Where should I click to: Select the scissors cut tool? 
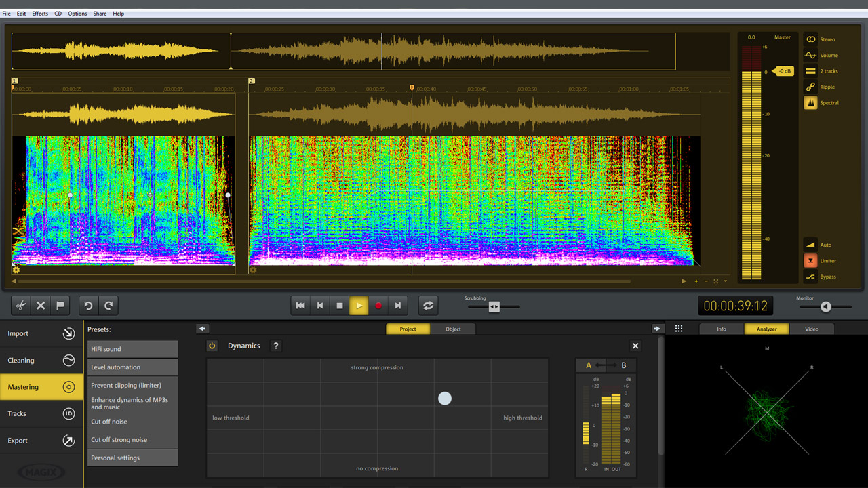click(x=21, y=306)
